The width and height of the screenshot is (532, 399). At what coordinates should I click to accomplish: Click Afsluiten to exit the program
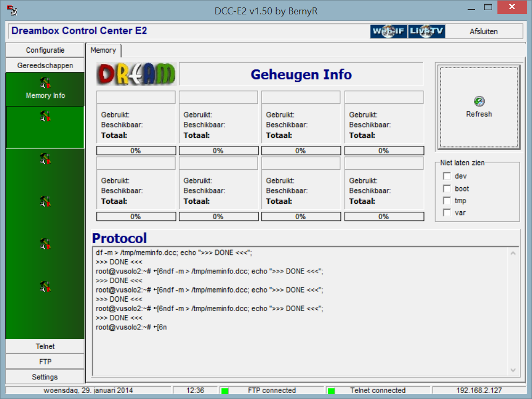pyautogui.click(x=484, y=31)
